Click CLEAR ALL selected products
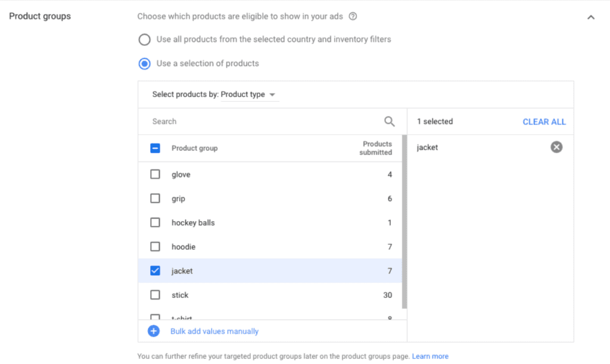 [544, 122]
